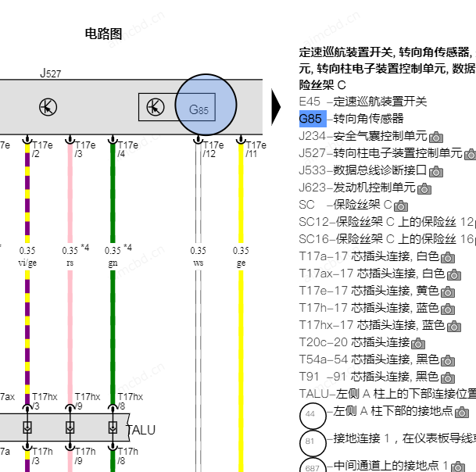Open the camera icon next to T17e
This screenshot has height=472, width=476.
pyautogui.click(x=448, y=292)
